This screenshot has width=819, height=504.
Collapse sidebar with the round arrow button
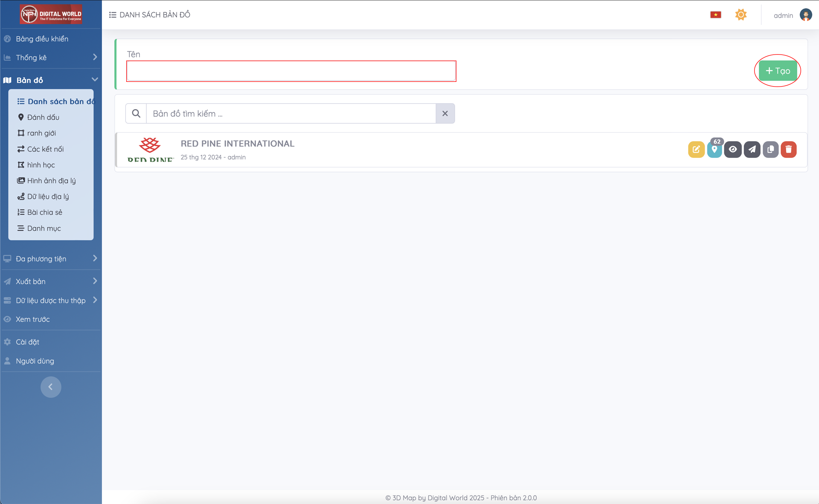tap(51, 387)
